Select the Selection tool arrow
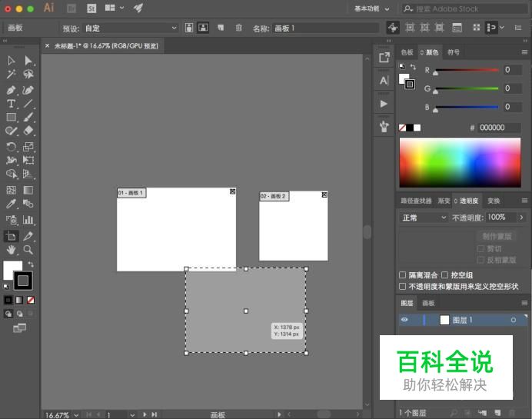The height and width of the screenshot is (419, 532). tap(11, 61)
